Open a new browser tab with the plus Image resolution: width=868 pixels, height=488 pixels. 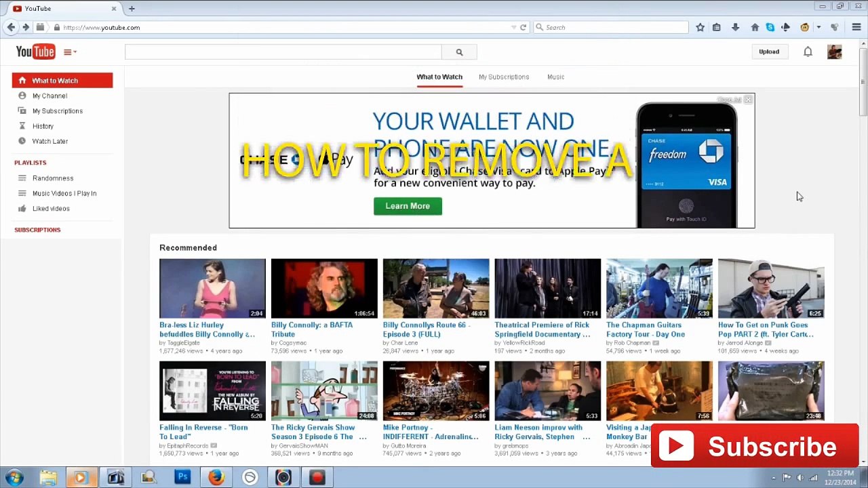pos(132,8)
